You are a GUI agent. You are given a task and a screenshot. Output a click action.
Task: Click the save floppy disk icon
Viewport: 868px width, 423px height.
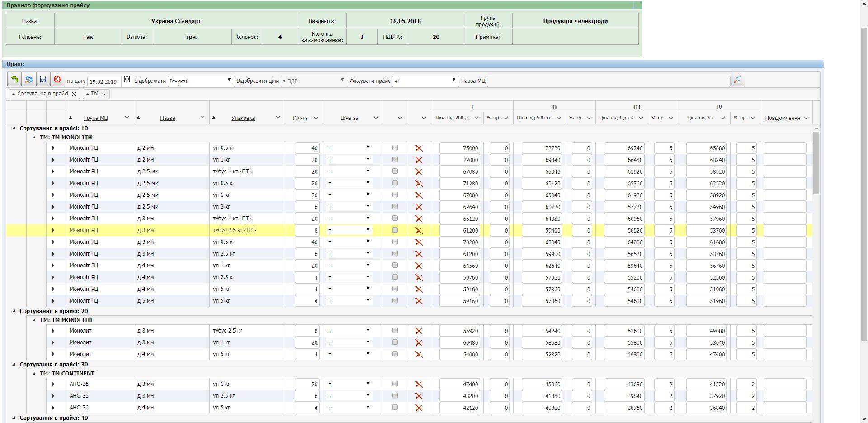click(x=43, y=80)
